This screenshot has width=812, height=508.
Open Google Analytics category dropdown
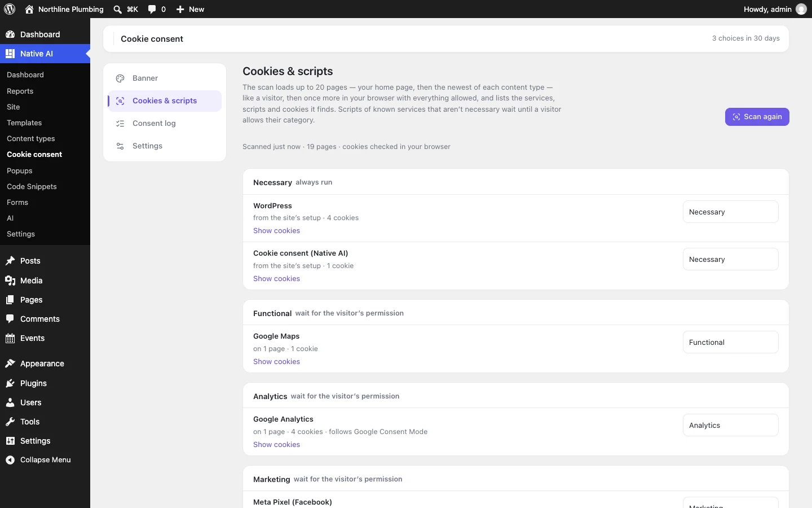coord(731,425)
